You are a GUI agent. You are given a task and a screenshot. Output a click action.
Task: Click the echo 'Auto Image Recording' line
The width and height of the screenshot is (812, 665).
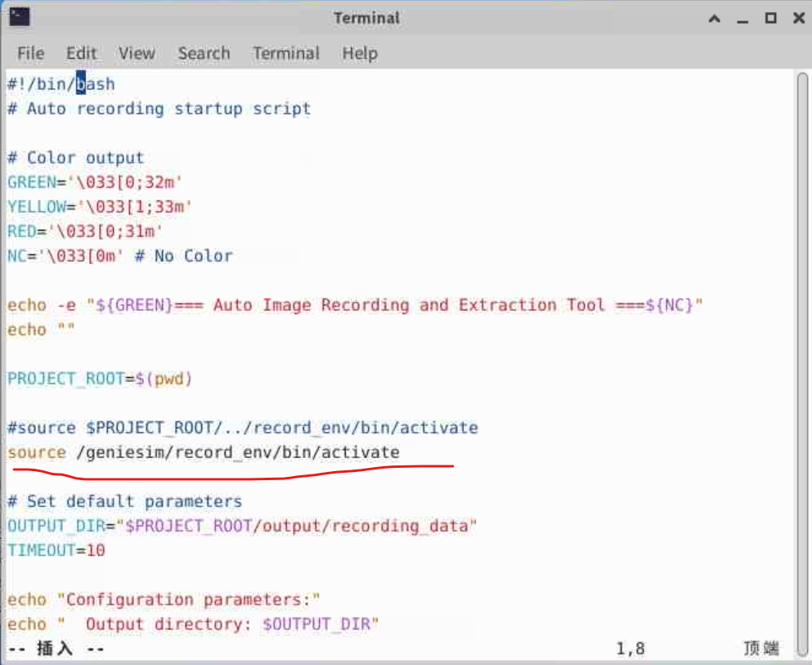355,305
